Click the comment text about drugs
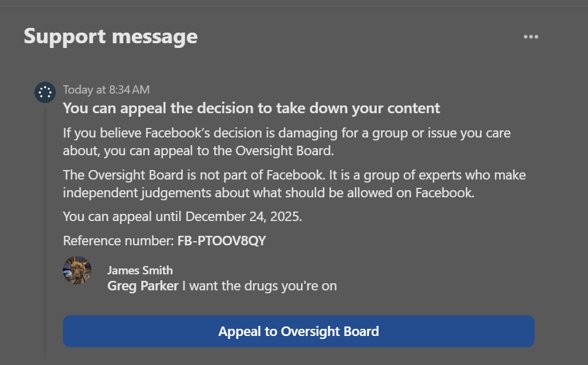 259,286
